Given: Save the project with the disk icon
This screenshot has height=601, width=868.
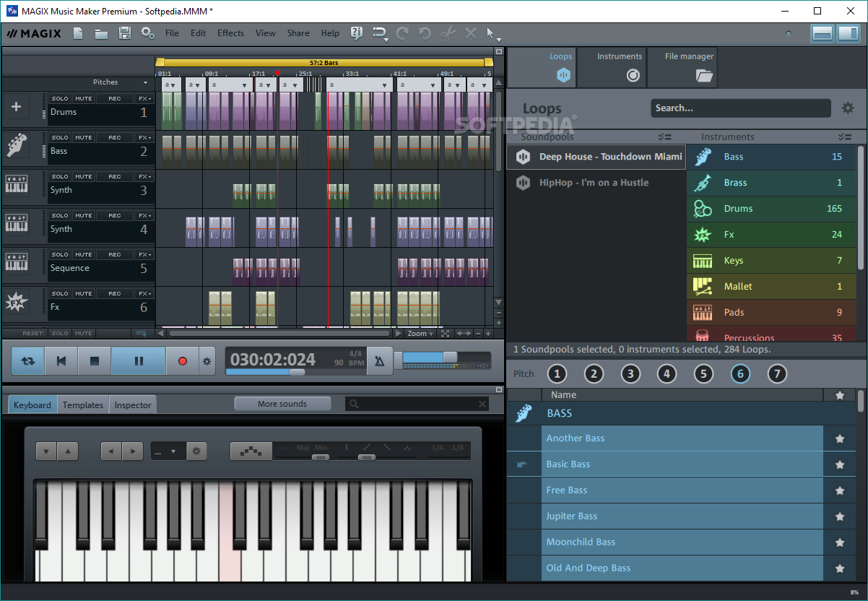Looking at the screenshot, I should tap(123, 33).
